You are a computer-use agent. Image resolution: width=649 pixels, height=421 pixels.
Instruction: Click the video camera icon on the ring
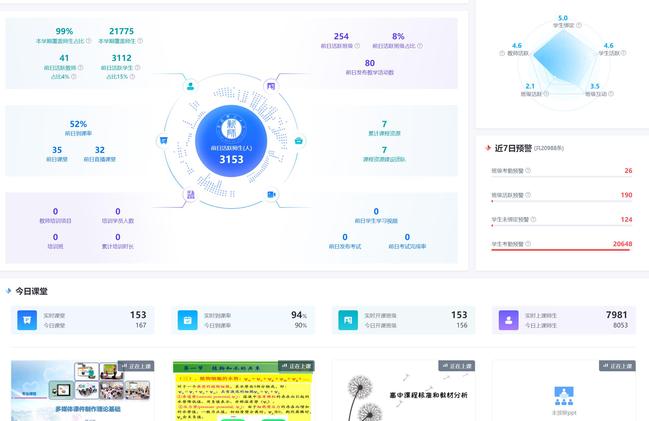pos(271,194)
